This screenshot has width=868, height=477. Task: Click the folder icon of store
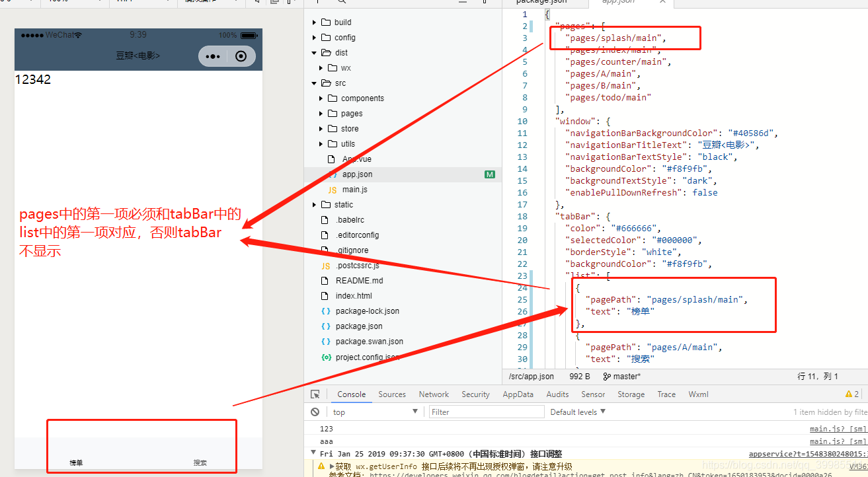(333, 129)
